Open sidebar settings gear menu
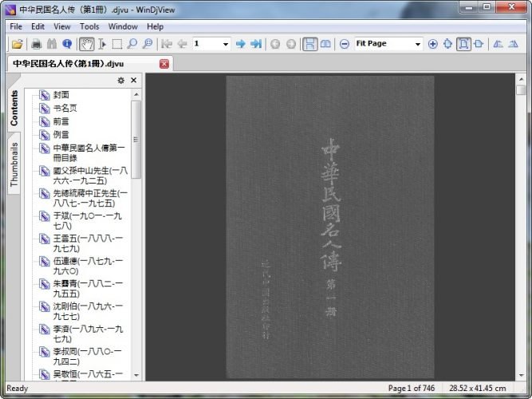 click(x=120, y=81)
